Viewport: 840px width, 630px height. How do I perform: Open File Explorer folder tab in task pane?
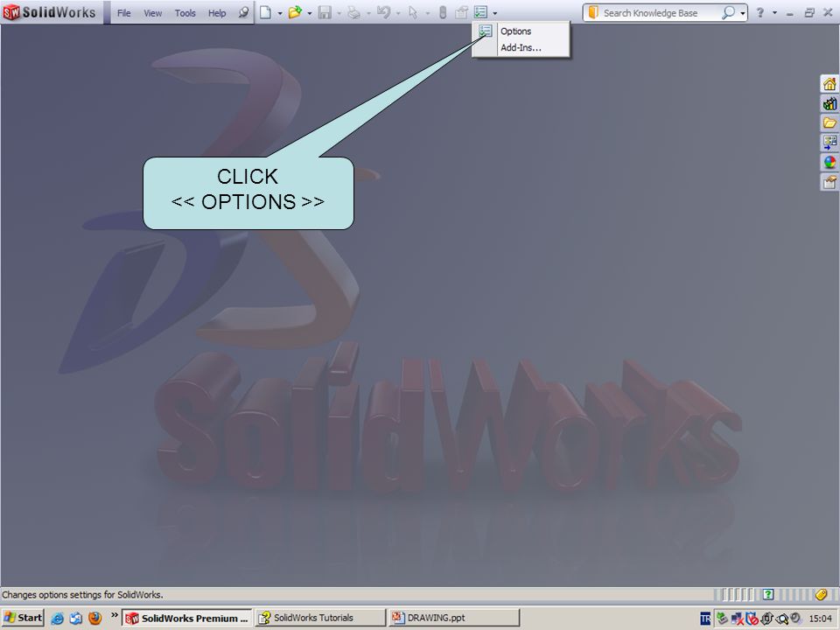click(829, 122)
